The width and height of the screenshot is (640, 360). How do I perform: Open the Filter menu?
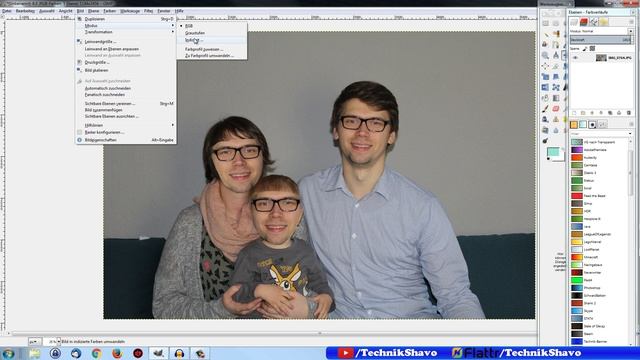(149, 11)
